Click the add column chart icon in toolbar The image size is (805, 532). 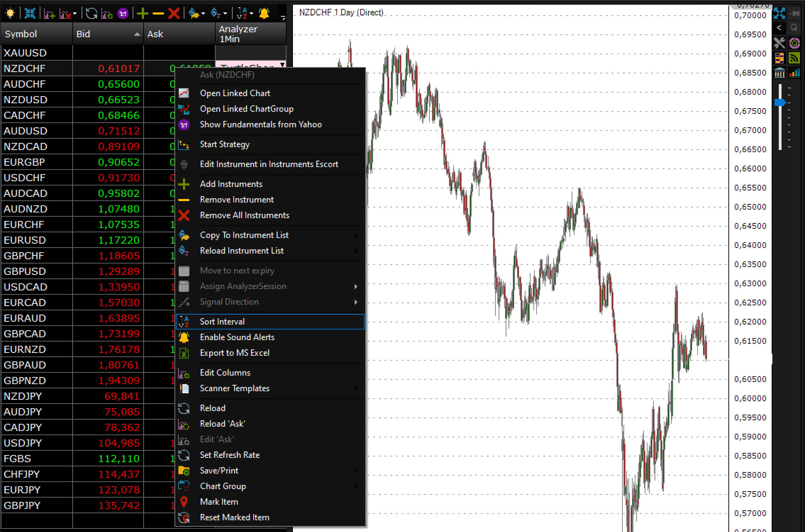pyautogui.click(x=49, y=13)
